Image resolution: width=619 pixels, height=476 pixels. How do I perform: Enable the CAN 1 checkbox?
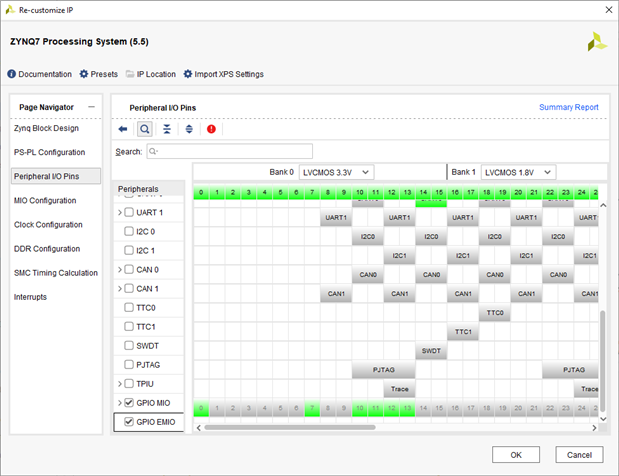pos(129,289)
